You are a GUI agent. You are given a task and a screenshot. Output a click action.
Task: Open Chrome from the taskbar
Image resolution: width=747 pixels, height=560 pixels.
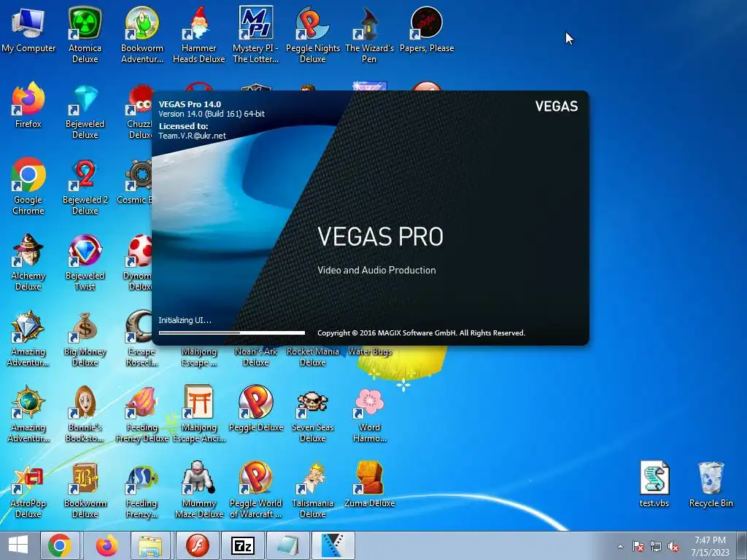[x=60, y=545]
